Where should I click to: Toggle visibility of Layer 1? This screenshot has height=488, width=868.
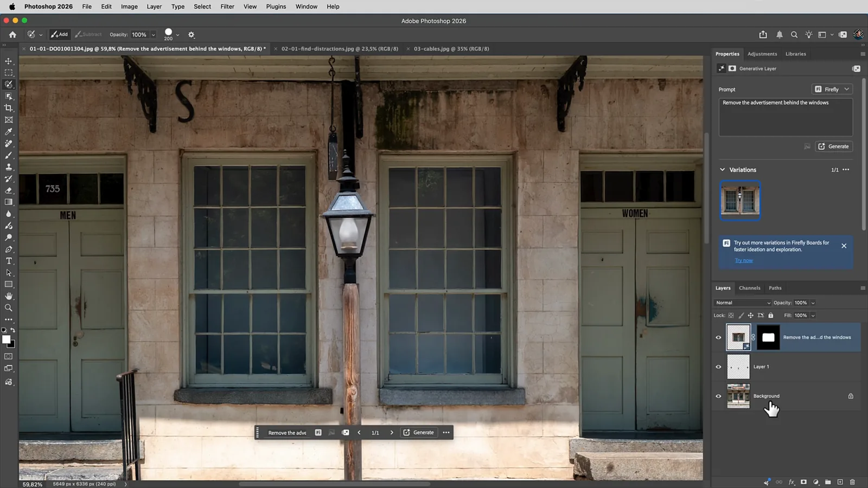click(719, 367)
